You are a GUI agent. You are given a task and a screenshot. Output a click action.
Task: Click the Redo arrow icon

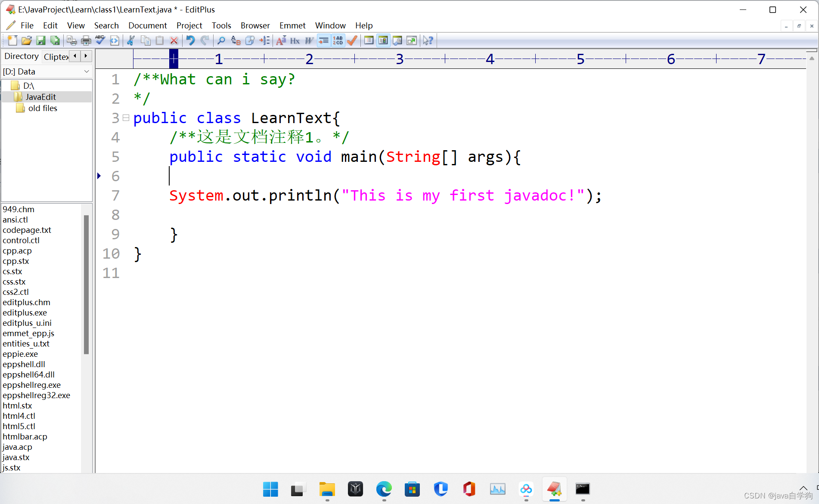point(205,40)
